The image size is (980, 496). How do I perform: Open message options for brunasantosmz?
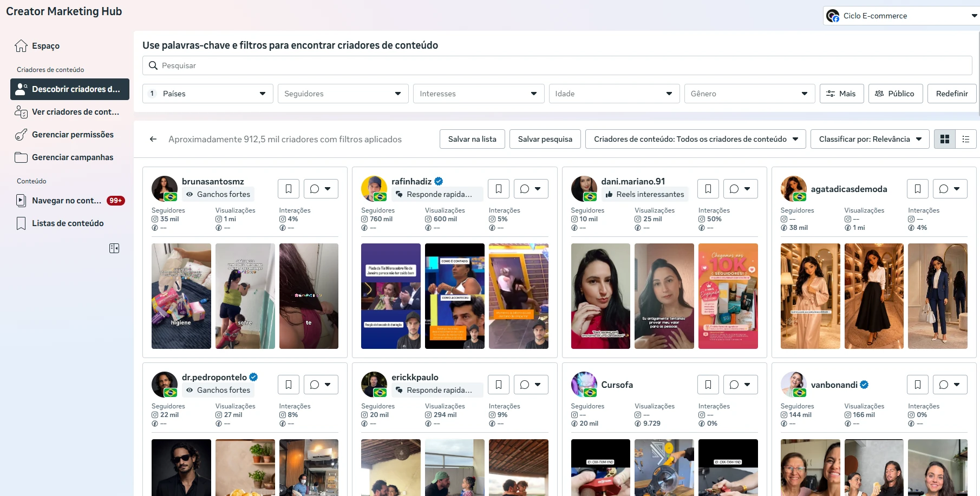click(321, 189)
